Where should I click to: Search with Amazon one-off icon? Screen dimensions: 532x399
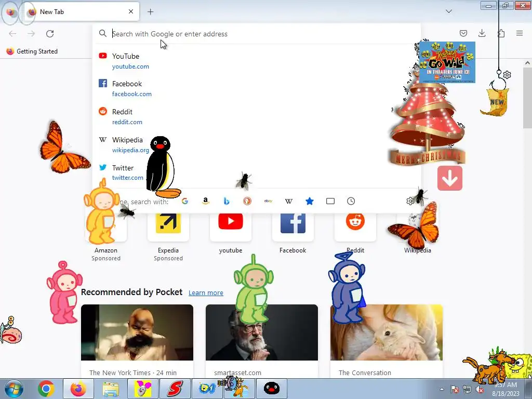click(206, 201)
